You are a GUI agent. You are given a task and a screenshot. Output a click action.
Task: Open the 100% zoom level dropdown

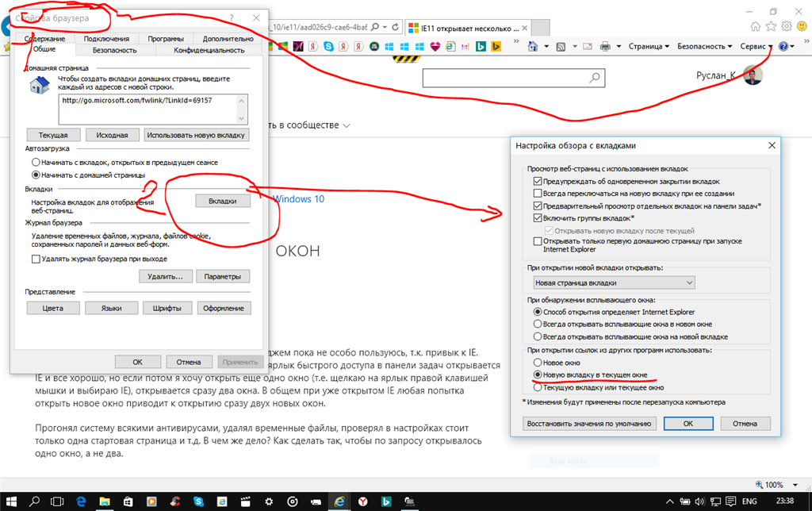click(x=795, y=485)
